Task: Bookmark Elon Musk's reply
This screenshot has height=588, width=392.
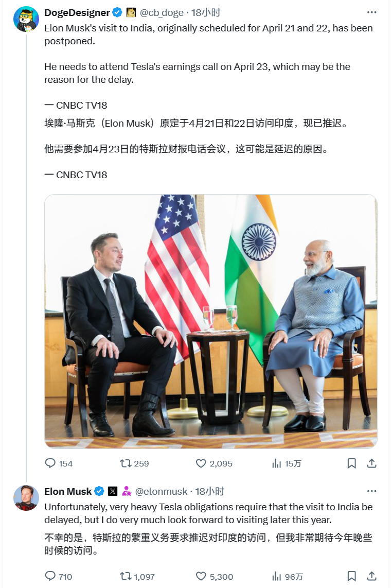Action: 351,576
